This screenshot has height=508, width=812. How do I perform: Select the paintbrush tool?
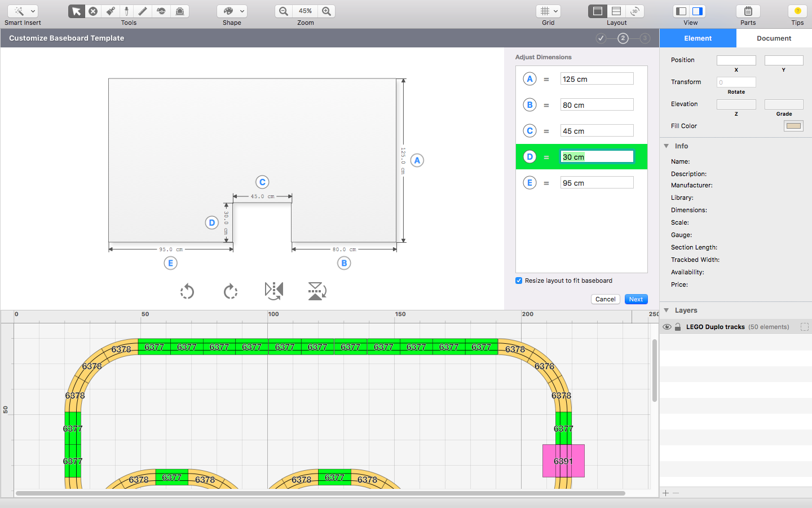tap(111, 11)
